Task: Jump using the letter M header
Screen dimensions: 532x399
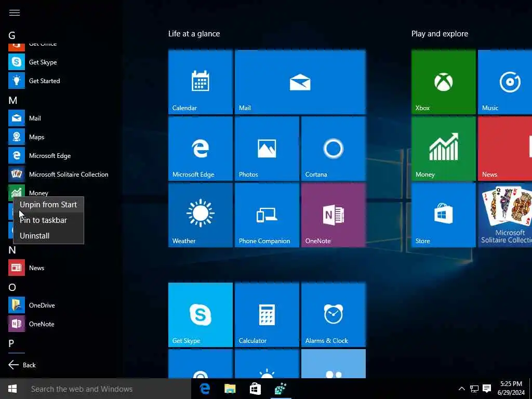Action: (12, 100)
